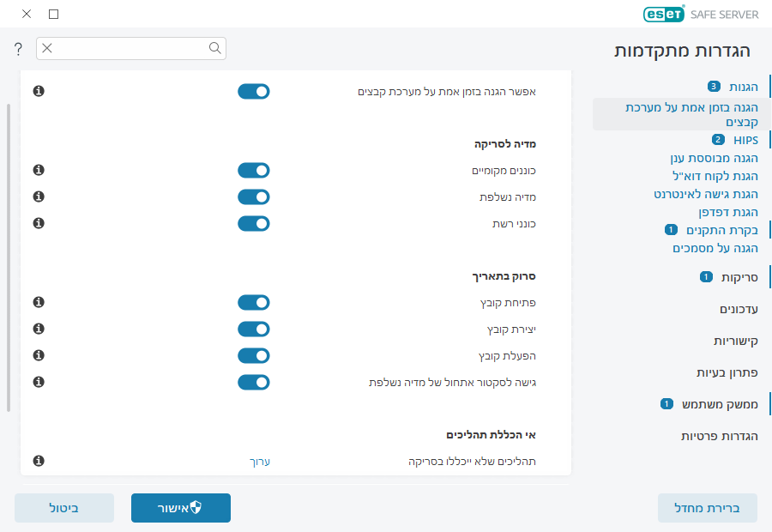Image resolution: width=772 pixels, height=532 pixels.
Task: Click the info icon next to excluded processes
Action: tap(38, 460)
